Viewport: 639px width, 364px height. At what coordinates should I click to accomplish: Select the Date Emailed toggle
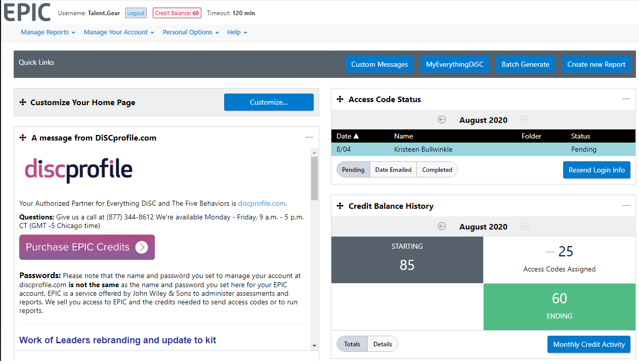(x=393, y=170)
